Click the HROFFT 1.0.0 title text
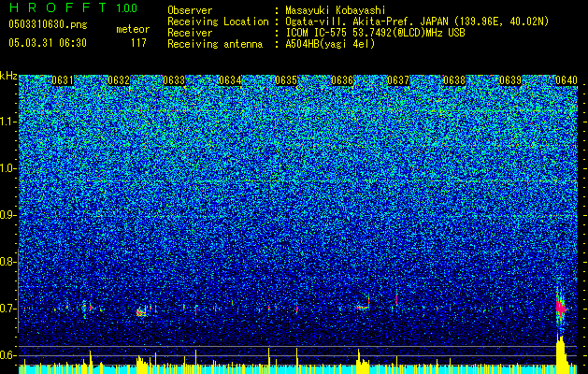The width and height of the screenshot is (588, 374). 74,7
